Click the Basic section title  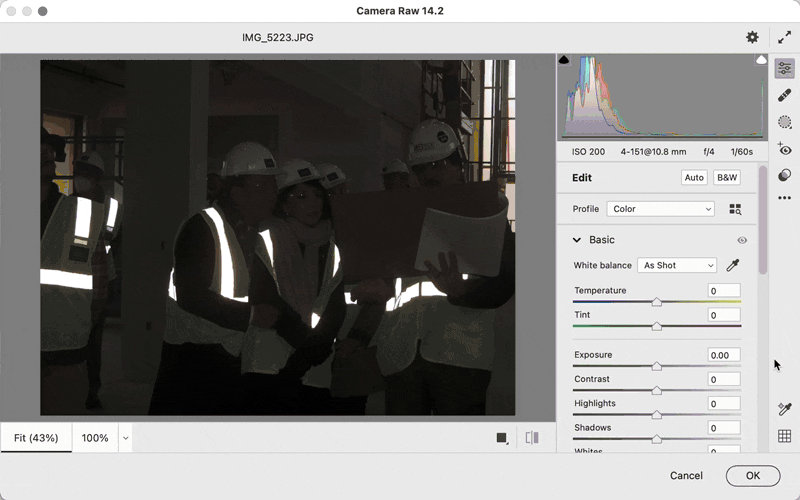[x=602, y=240]
